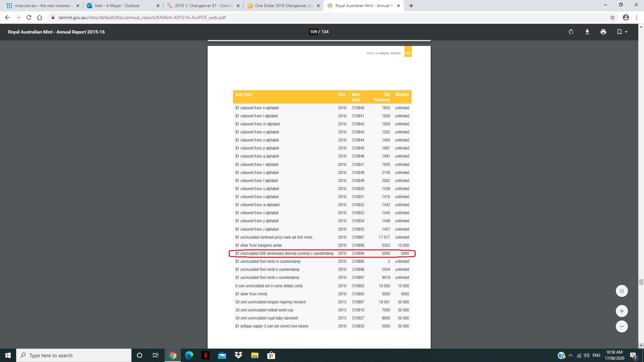Click the Coin Type column header
This screenshot has height=362, width=644.
coord(243,95)
